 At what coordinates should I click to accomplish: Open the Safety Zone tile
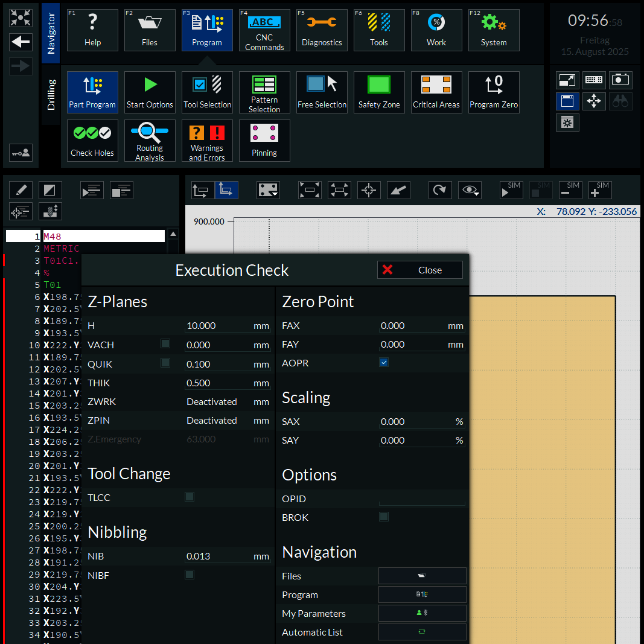click(x=379, y=92)
